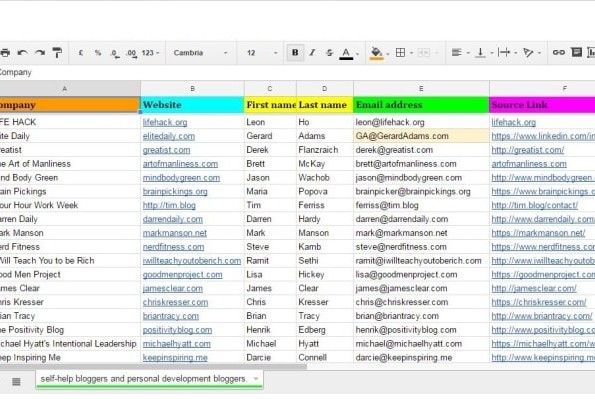Open text wrapping options
This screenshot has height=399, width=595.
point(504,53)
